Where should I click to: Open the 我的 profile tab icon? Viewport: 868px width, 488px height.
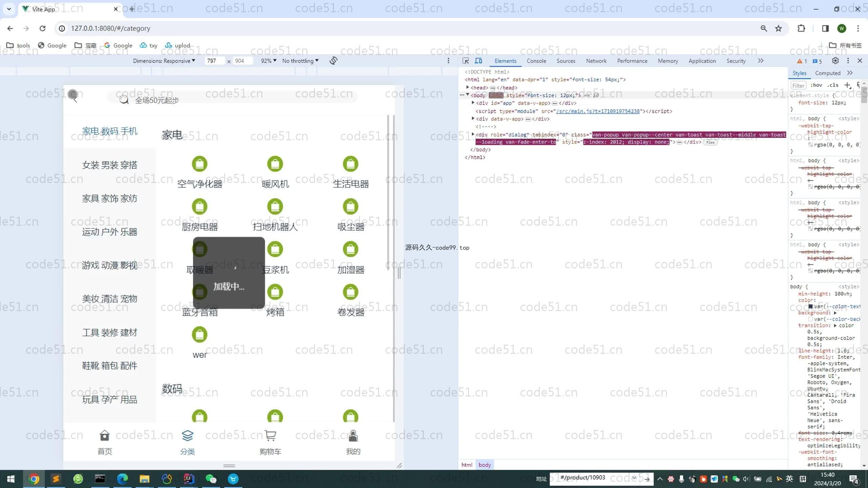pyautogui.click(x=353, y=435)
